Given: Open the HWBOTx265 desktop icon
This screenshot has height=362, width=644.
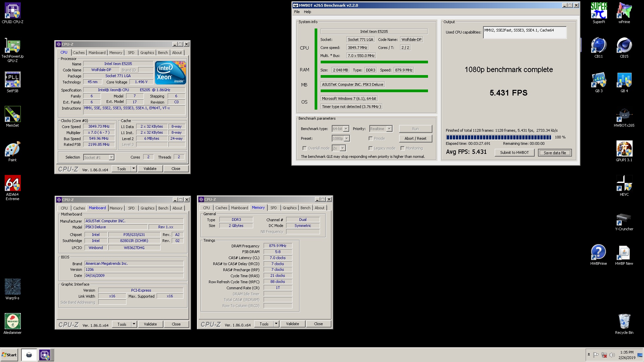Looking at the screenshot, I should [624, 117].
